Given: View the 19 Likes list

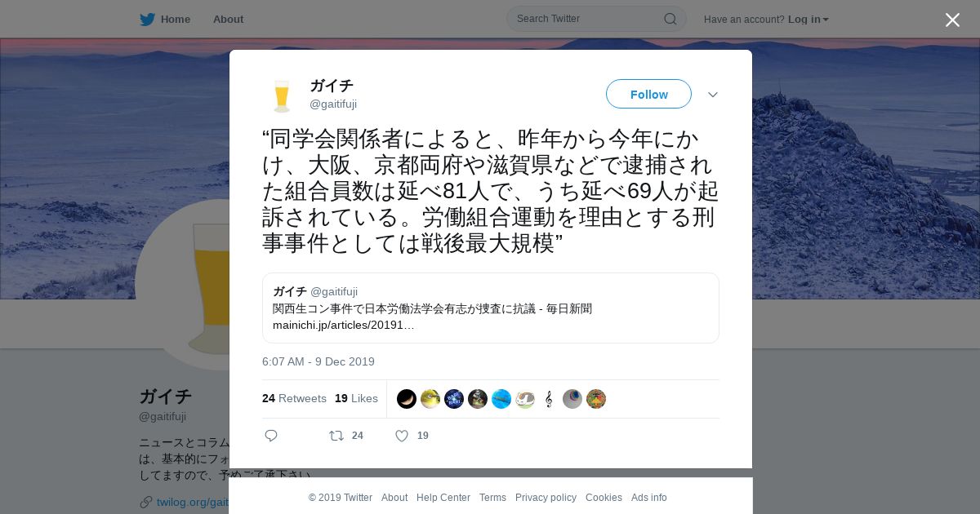Looking at the screenshot, I should 356,398.
